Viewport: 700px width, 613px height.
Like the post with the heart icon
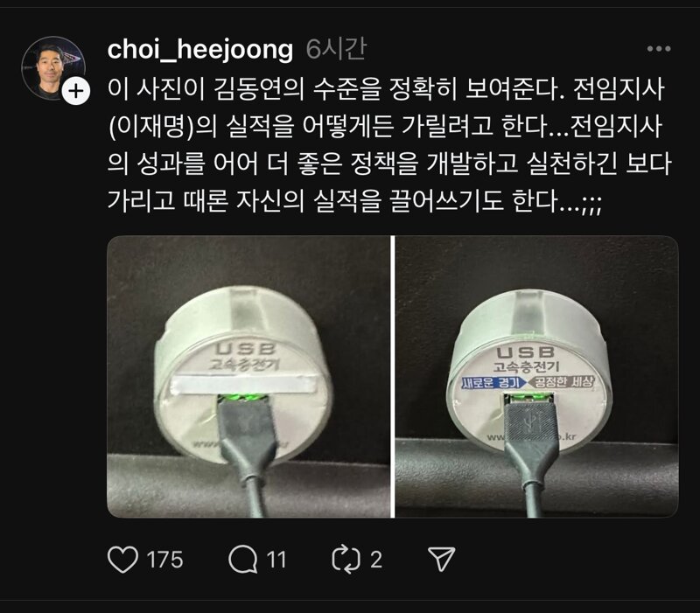pos(122,560)
